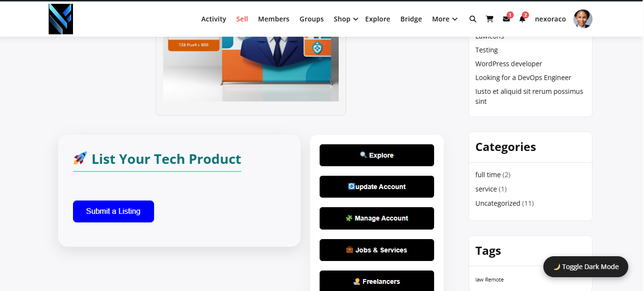The height and width of the screenshot is (291, 644).
Task: Click the Explore black button
Action: (x=377, y=155)
